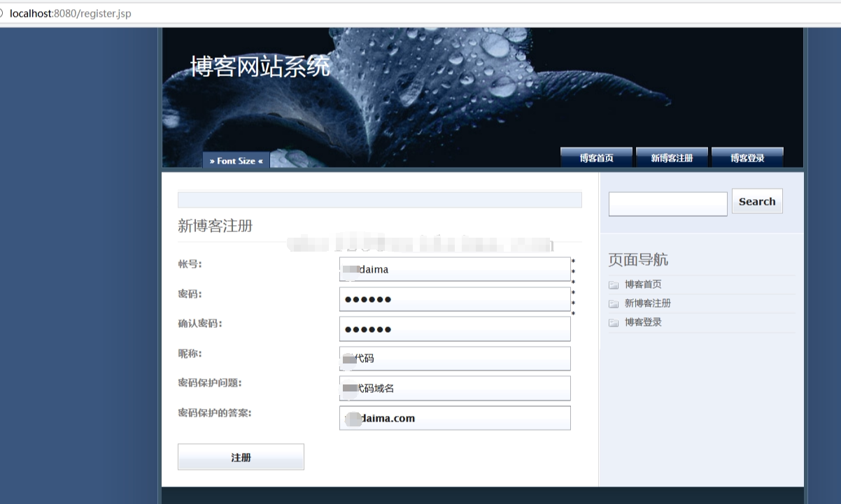Click the folder icon beside sidebar 博客首页
Viewport: 841px width, 504px height.
(x=614, y=285)
